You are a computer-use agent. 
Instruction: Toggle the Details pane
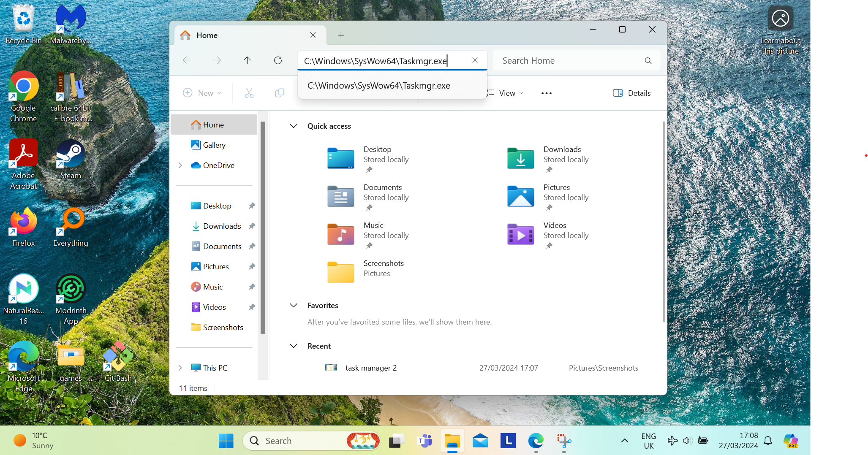[631, 93]
